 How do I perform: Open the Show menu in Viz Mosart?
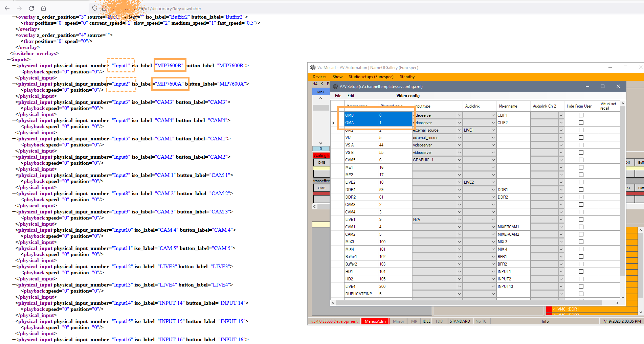(337, 77)
